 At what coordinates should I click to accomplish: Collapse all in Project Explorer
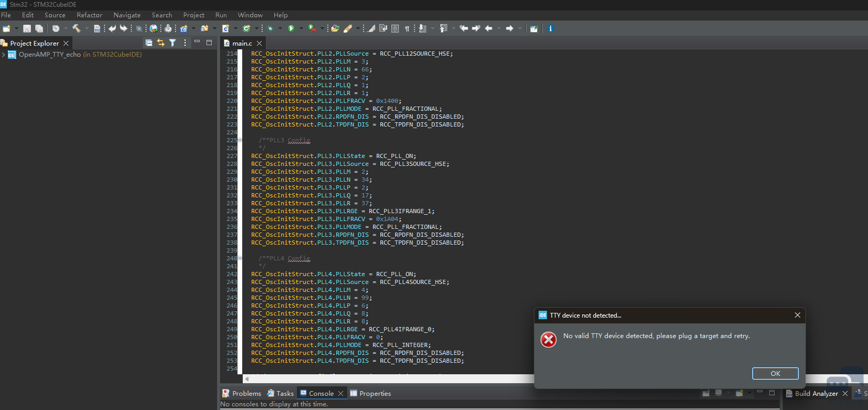149,43
